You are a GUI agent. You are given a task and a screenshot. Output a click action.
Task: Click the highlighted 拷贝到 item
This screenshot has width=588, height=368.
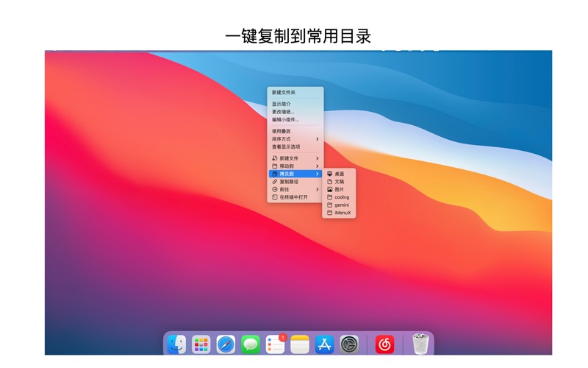(x=295, y=174)
